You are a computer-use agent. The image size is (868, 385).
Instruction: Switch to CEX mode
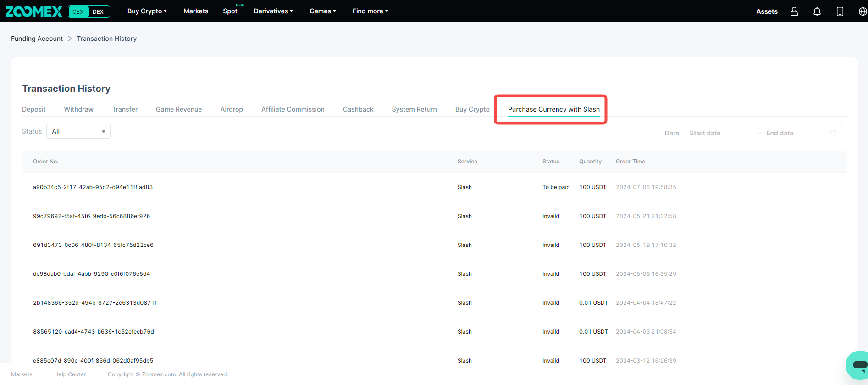pos(78,11)
